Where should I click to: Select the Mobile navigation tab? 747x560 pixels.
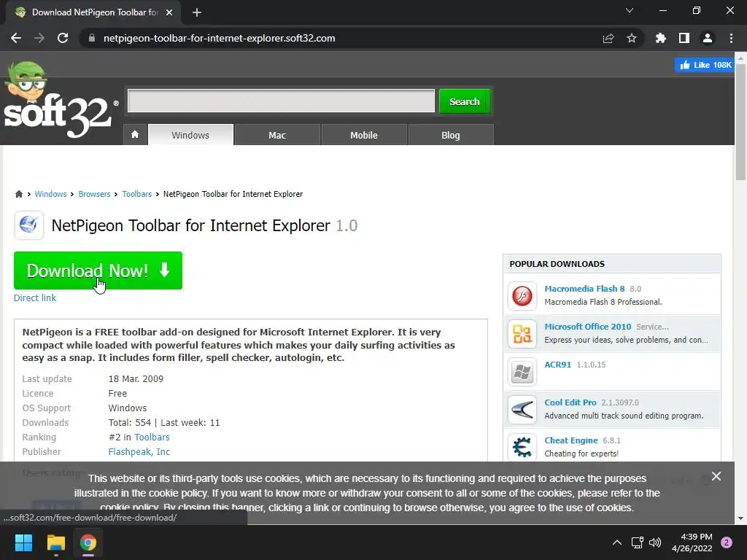(364, 135)
